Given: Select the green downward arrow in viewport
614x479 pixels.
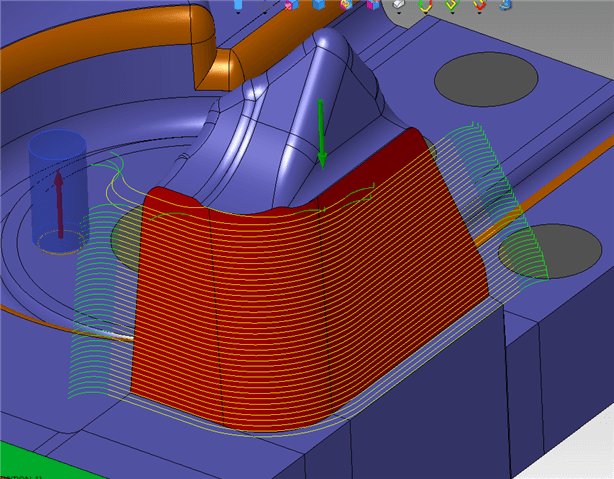Looking at the screenshot, I should (x=321, y=134).
